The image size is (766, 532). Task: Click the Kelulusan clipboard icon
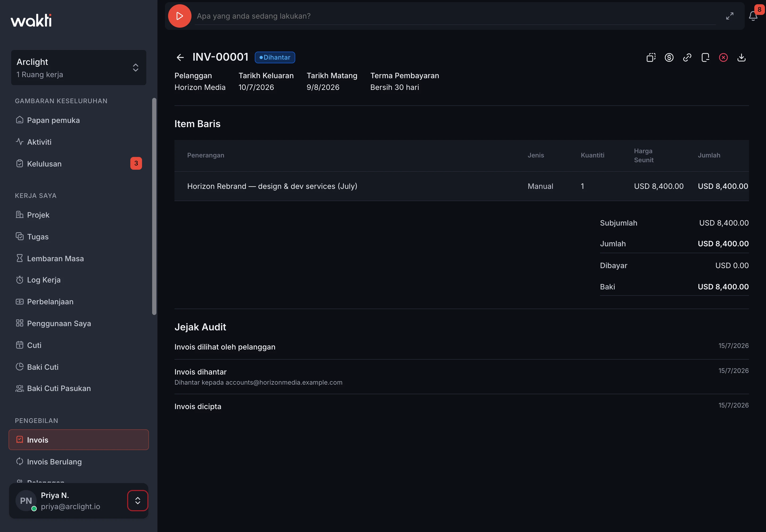(20, 163)
